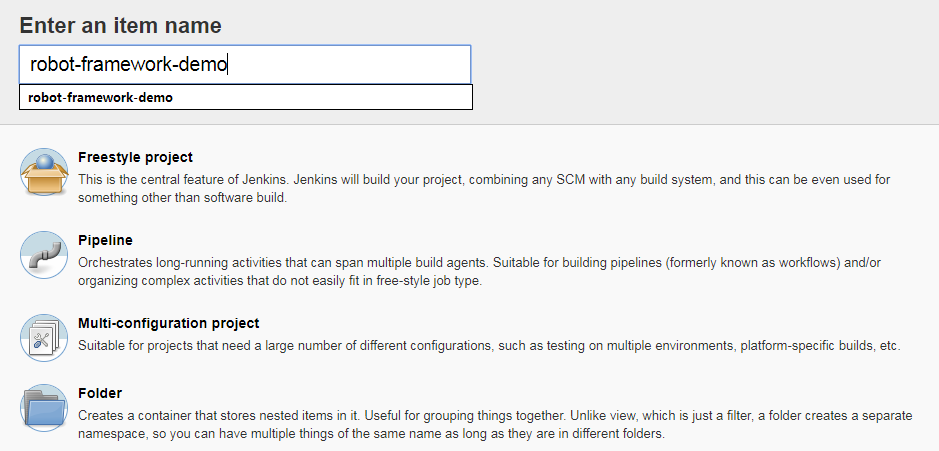Viewport: 939px width, 451px height.
Task: Click inside the item name text field
Action: [x=245, y=64]
